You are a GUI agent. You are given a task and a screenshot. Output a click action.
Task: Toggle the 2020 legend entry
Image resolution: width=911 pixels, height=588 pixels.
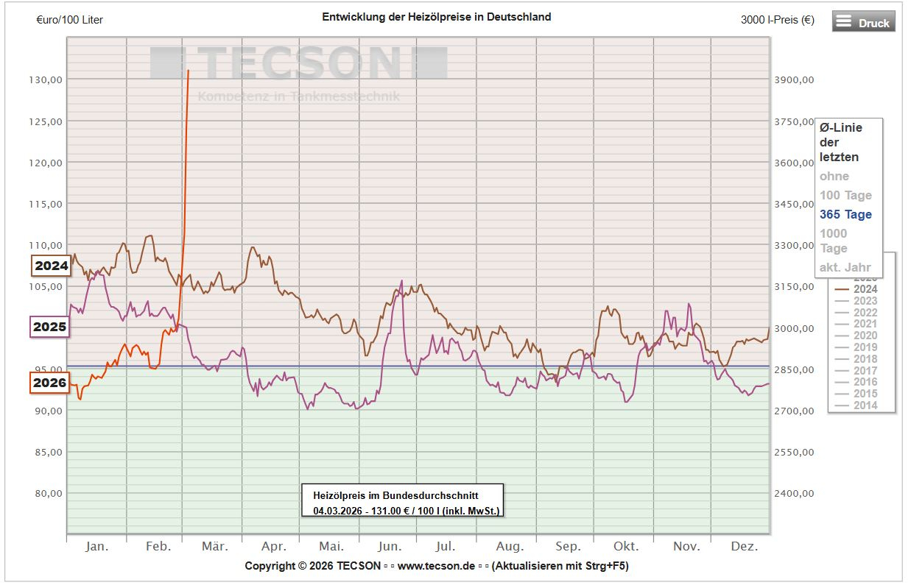pyautogui.click(x=865, y=336)
